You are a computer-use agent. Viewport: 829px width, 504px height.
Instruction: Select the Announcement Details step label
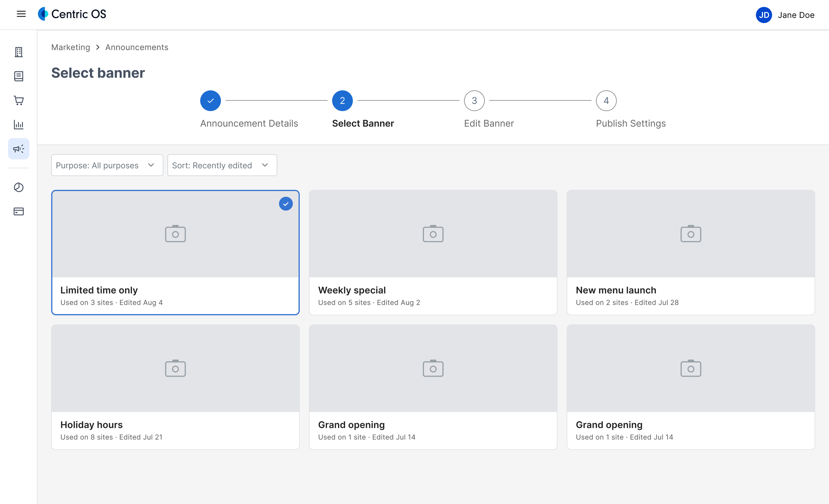pos(249,123)
